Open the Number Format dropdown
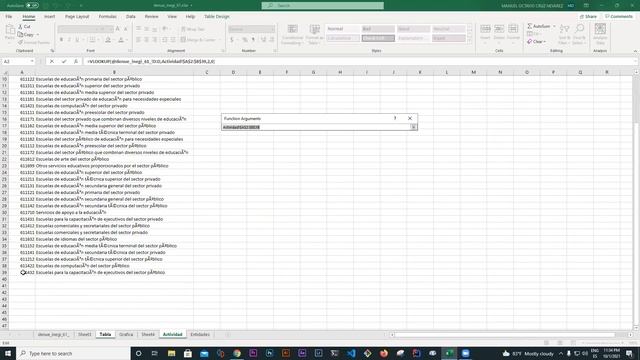Screen dimensions: 640x360 (x=272, y=29)
